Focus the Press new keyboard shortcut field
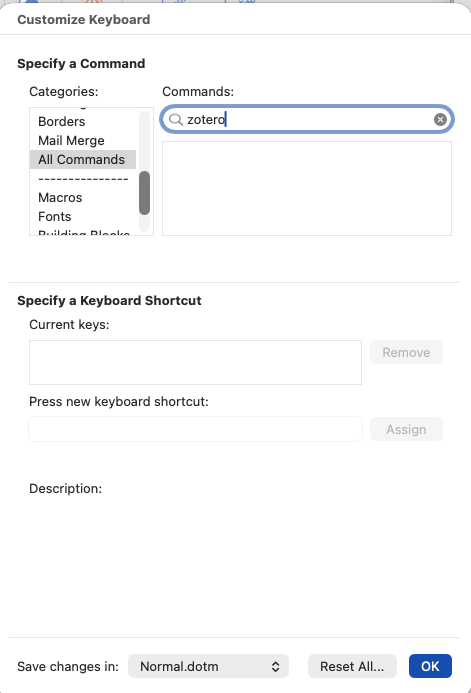 click(x=195, y=429)
